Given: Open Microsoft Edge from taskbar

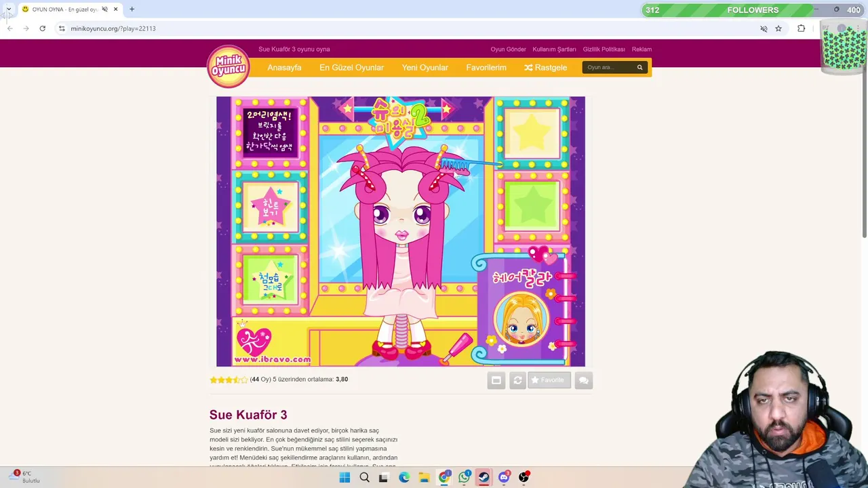Looking at the screenshot, I should 404,477.
